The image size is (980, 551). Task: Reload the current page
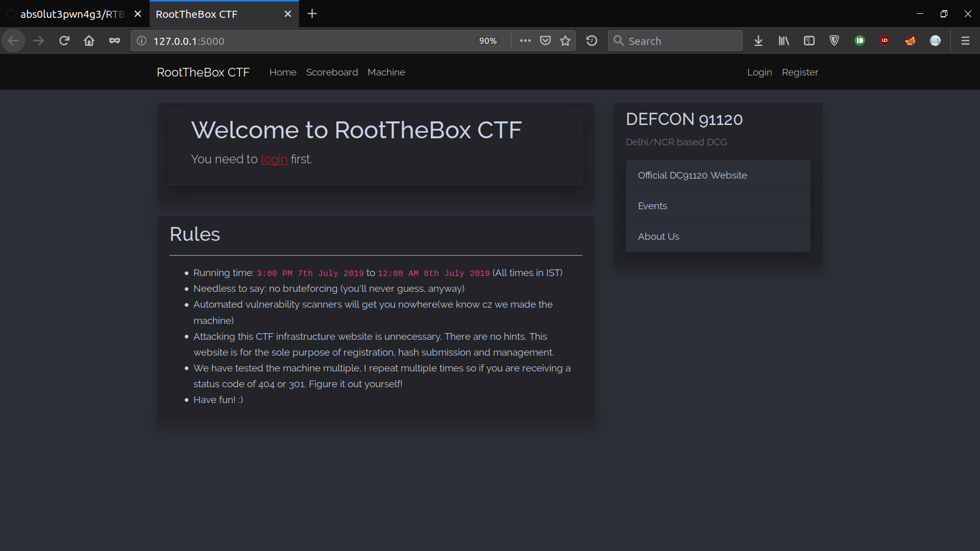point(64,41)
